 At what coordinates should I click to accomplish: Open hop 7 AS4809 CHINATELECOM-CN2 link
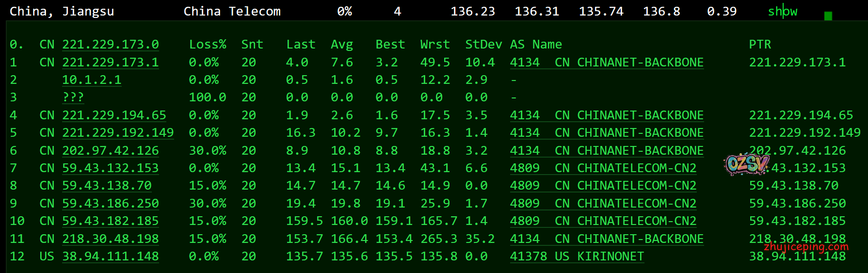pyautogui.click(x=603, y=168)
